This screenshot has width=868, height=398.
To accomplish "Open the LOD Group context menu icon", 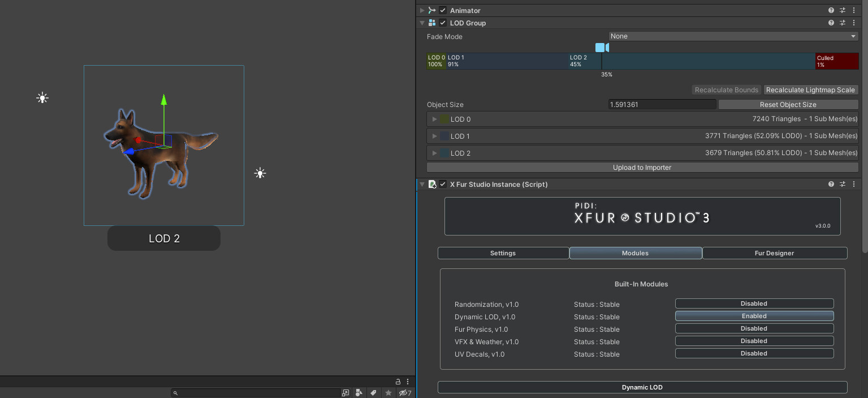I will click(x=854, y=23).
